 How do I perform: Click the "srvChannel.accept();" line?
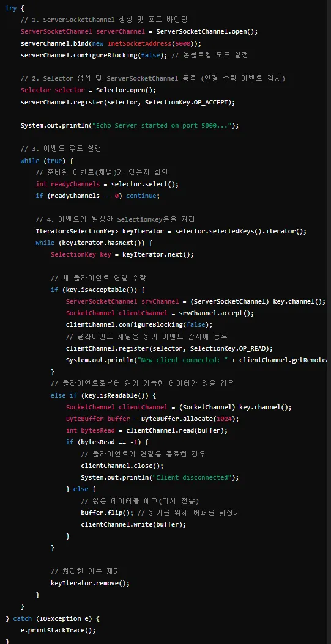pyautogui.click(x=160, y=313)
